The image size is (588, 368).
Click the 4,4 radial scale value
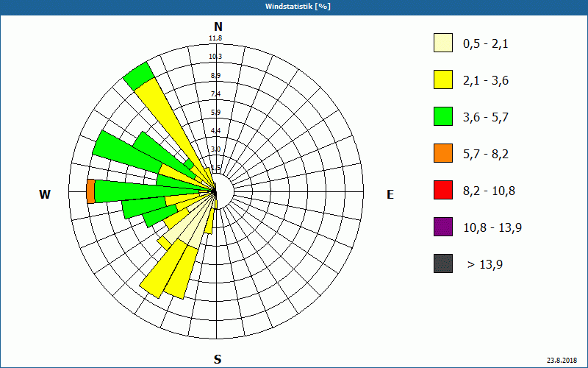click(215, 131)
